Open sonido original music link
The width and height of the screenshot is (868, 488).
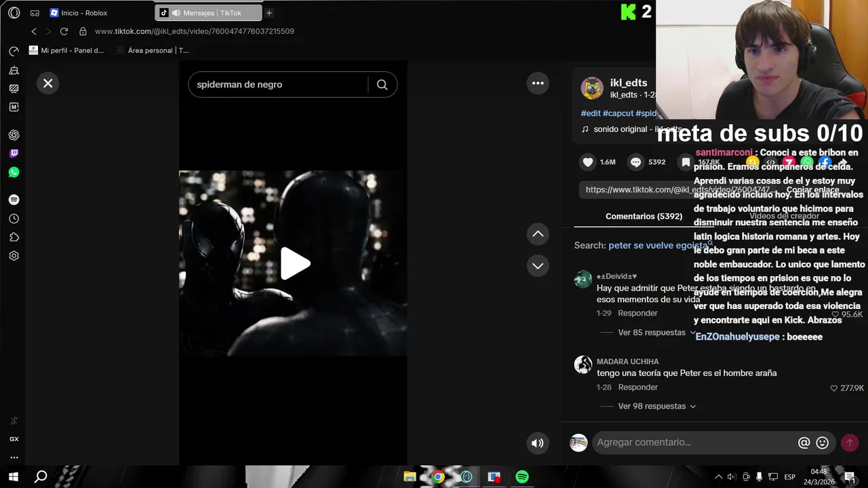631,129
